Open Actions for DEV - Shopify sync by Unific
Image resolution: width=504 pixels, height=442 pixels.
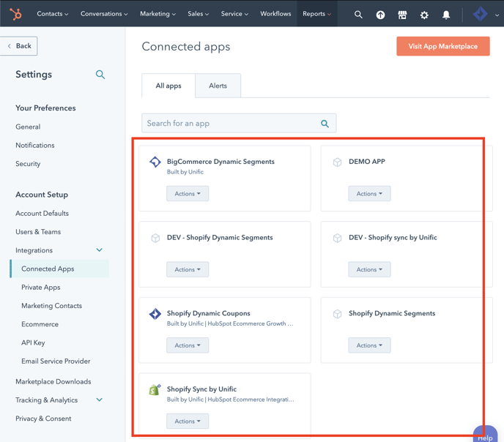tap(369, 269)
